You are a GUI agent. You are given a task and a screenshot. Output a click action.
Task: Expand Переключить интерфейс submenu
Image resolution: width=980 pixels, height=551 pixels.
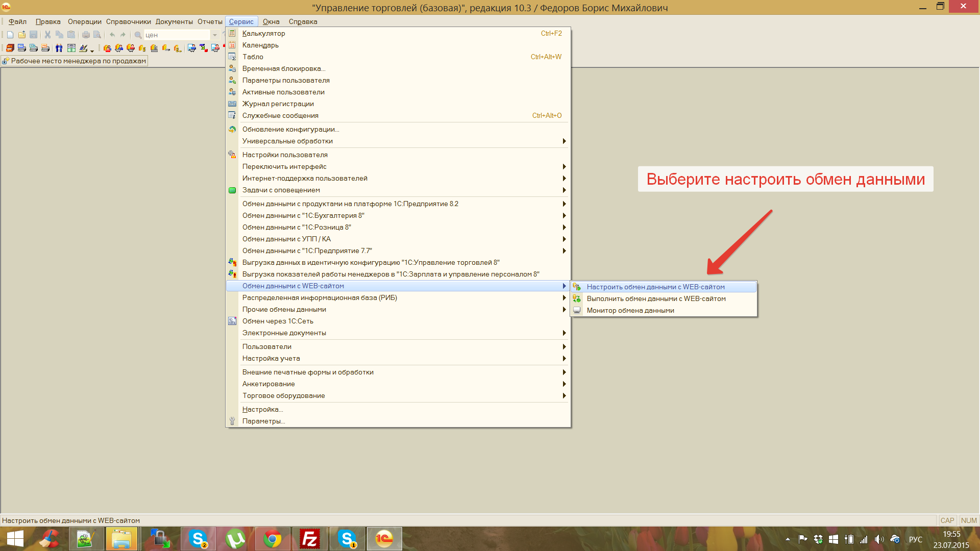pyautogui.click(x=398, y=166)
